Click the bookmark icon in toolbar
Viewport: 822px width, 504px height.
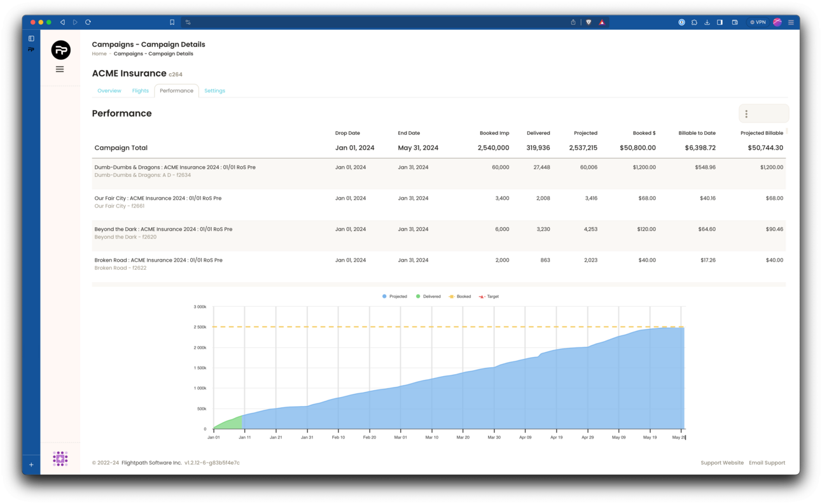[x=172, y=22]
